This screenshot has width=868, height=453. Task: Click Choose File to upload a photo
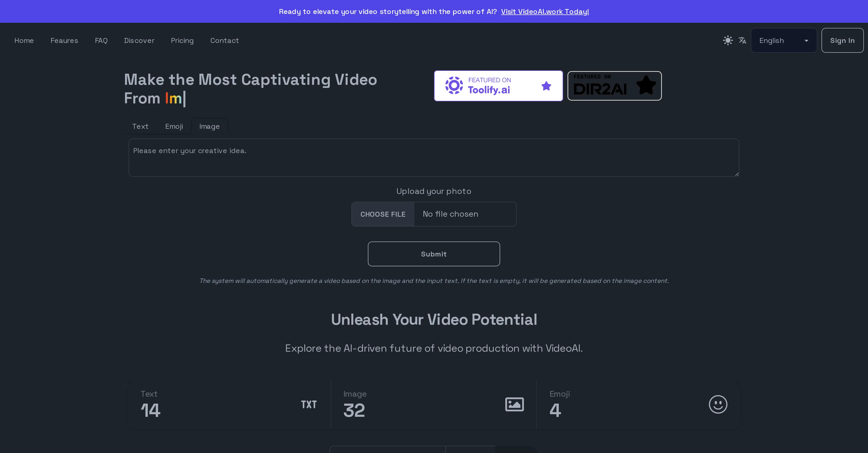tap(383, 214)
